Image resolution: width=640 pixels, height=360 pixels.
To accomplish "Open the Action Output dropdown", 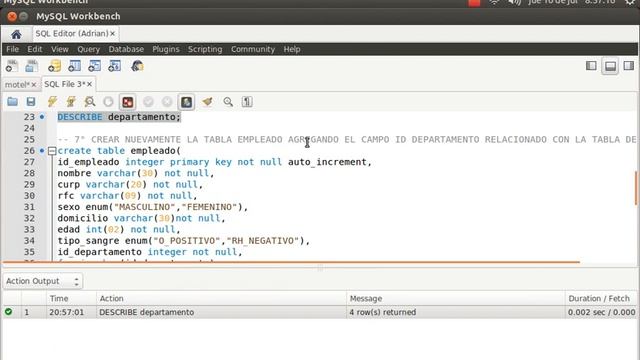I will (43, 281).
